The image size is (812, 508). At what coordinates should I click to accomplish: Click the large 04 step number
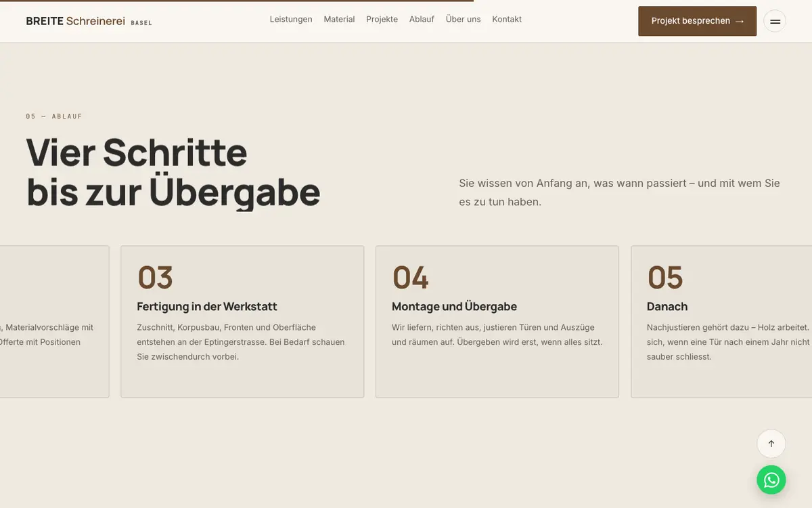pos(410,278)
